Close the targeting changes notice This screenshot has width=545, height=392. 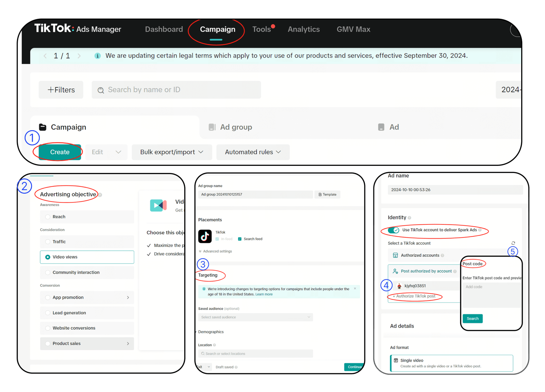pyautogui.click(x=355, y=288)
